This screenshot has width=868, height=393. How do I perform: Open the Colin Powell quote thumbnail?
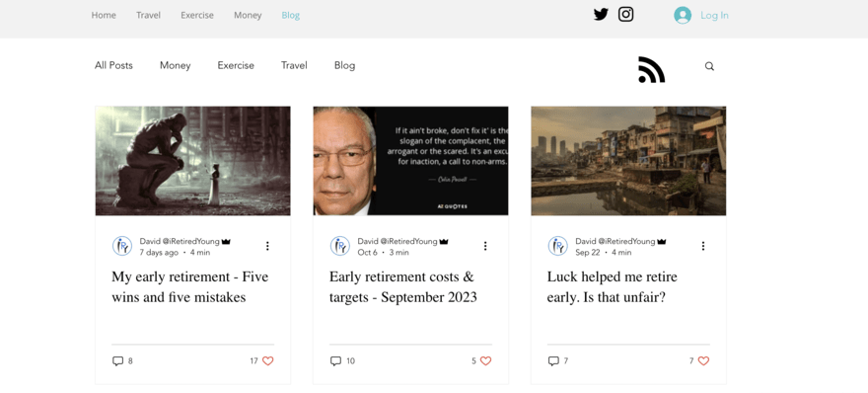coord(410,161)
